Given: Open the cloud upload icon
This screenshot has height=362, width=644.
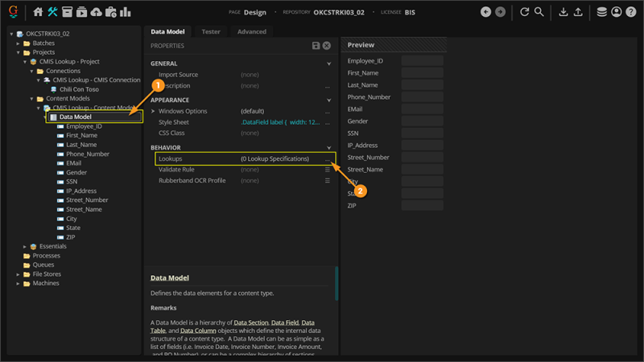Looking at the screenshot, I should tap(97, 12).
